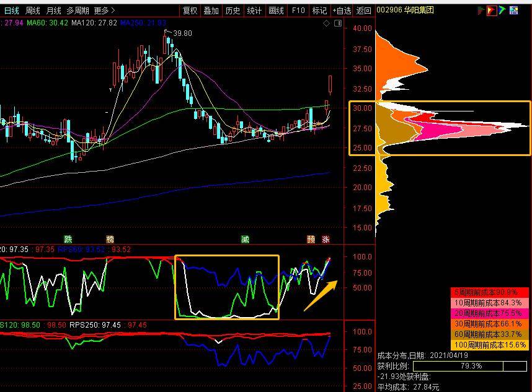Click the 减 event marker on chart

click(x=246, y=239)
